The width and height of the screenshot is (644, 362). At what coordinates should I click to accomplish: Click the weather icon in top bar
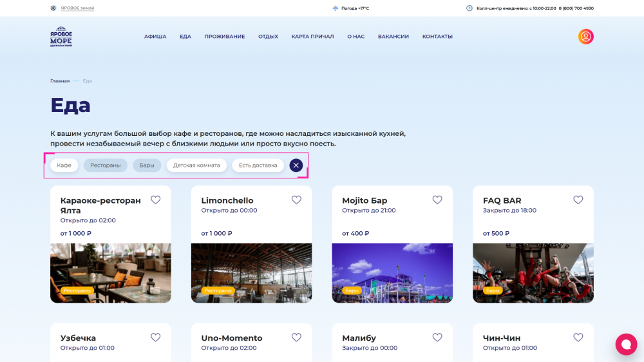(335, 8)
